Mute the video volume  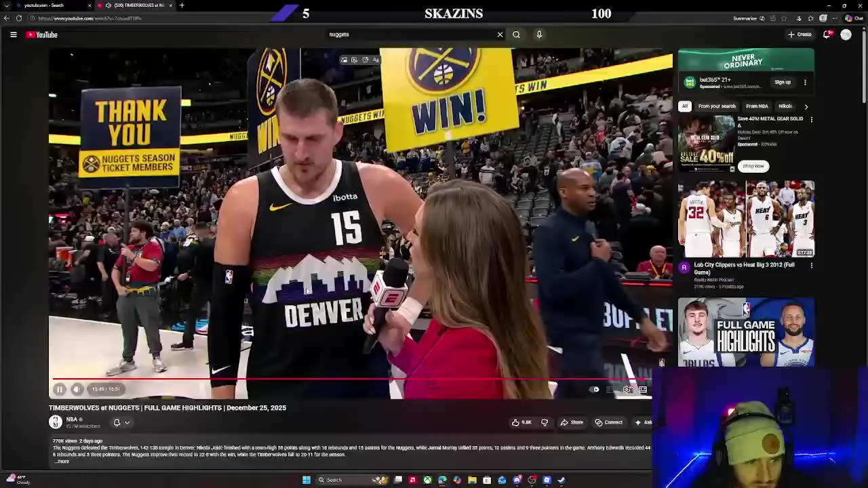pyautogui.click(x=76, y=389)
